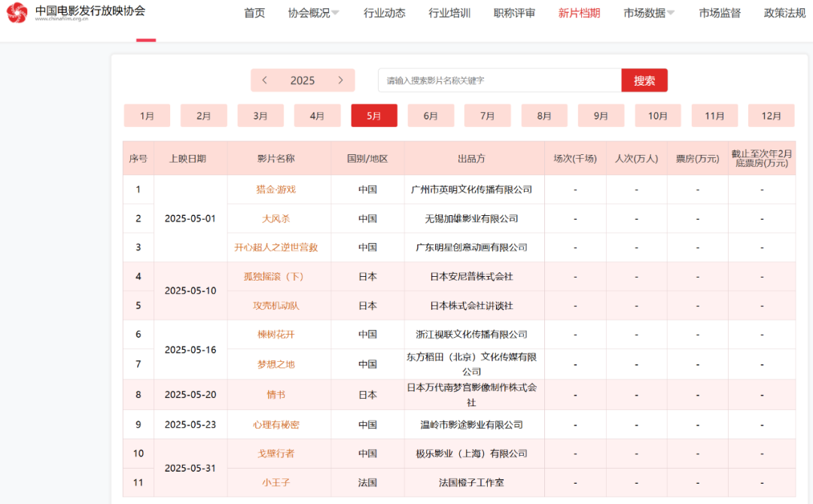Click the 人次(万人) column header
This screenshot has width=813, height=504.
[636, 159]
